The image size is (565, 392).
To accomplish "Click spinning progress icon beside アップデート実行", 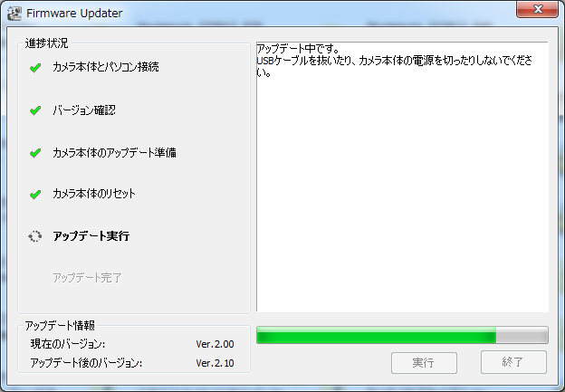I will pos(35,236).
